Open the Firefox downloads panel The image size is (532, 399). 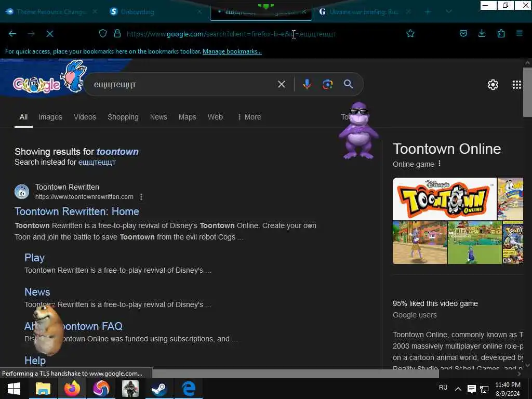pyautogui.click(x=482, y=33)
